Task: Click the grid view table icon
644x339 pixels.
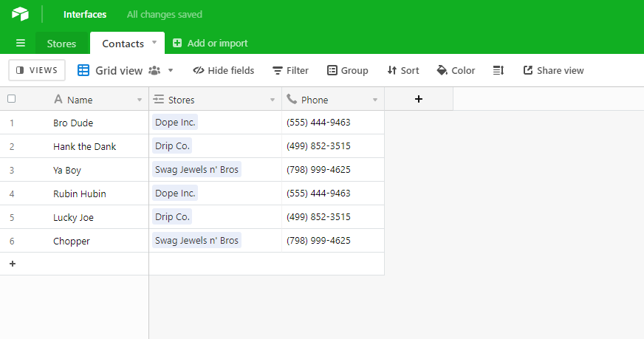Action: pyautogui.click(x=83, y=70)
